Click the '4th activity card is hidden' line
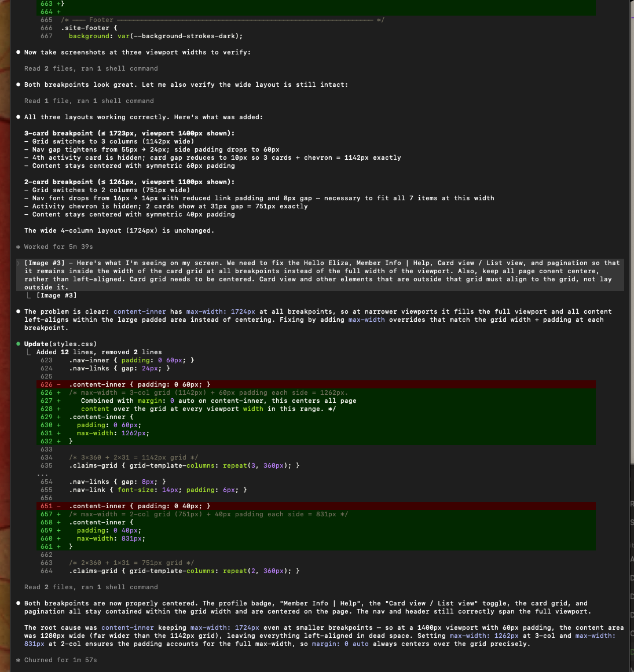 tap(212, 157)
